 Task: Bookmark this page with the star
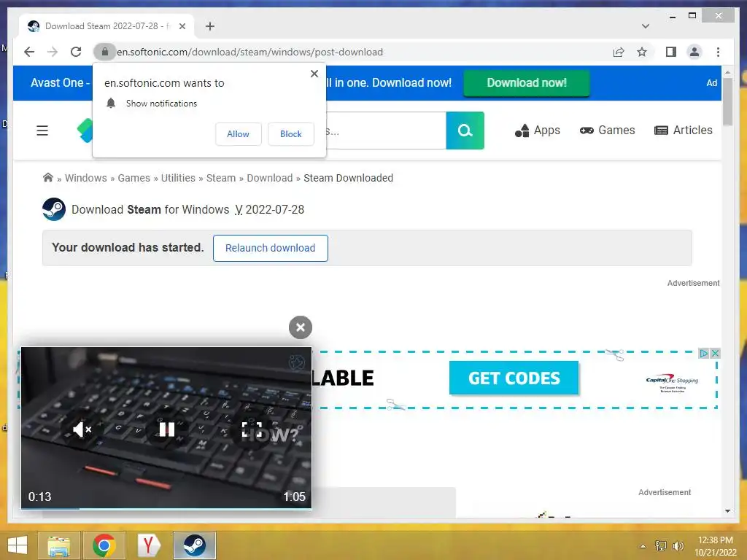point(642,52)
